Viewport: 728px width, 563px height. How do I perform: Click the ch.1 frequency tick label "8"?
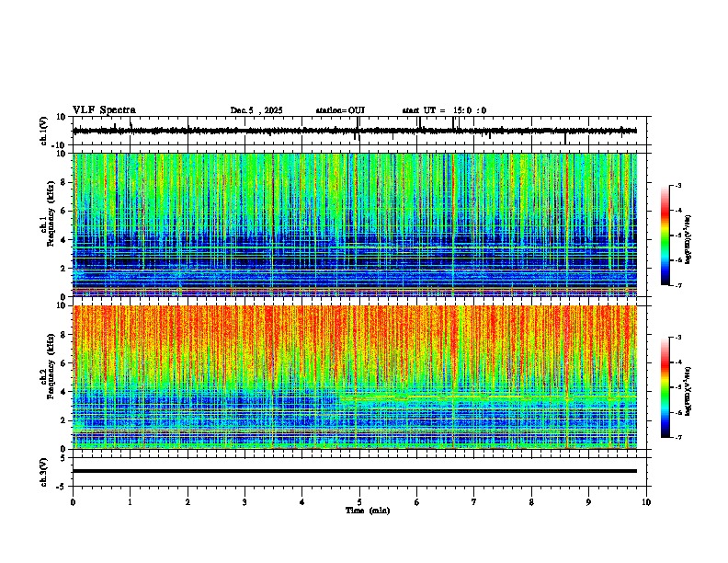pyautogui.click(x=64, y=182)
